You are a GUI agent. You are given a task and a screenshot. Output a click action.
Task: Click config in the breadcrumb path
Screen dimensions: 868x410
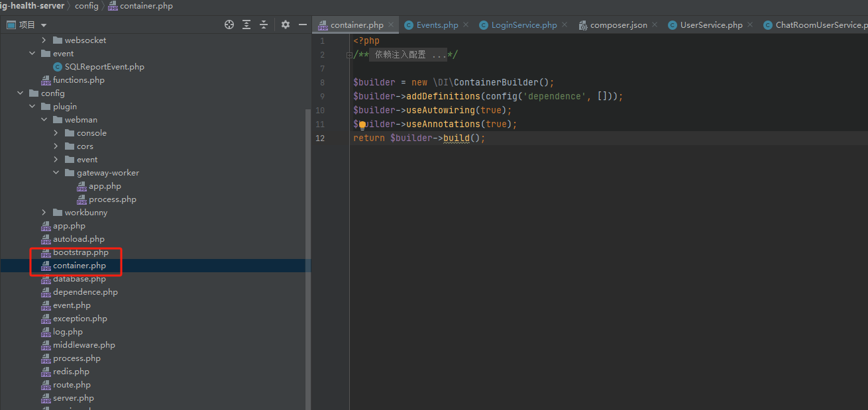(x=86, y=6)
